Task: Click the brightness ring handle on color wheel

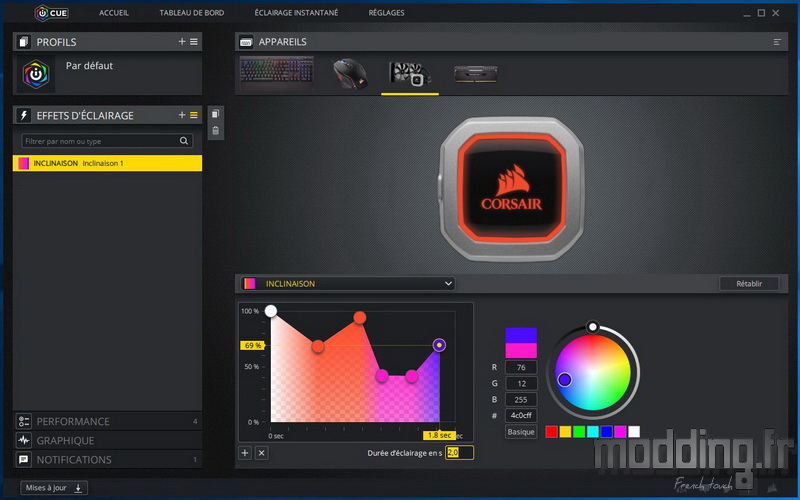Action: pos(592,327)
